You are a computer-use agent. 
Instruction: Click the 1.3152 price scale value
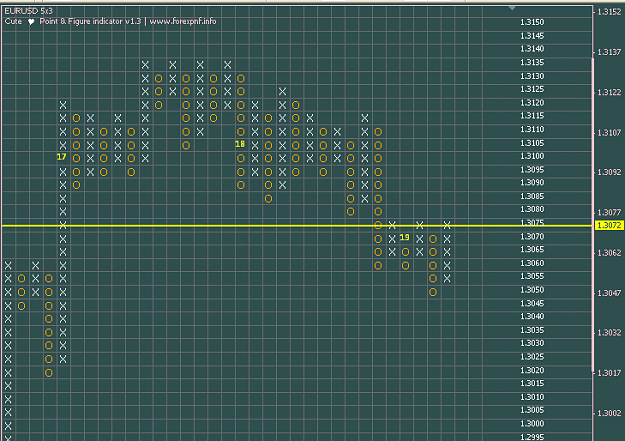pos(609,12)
